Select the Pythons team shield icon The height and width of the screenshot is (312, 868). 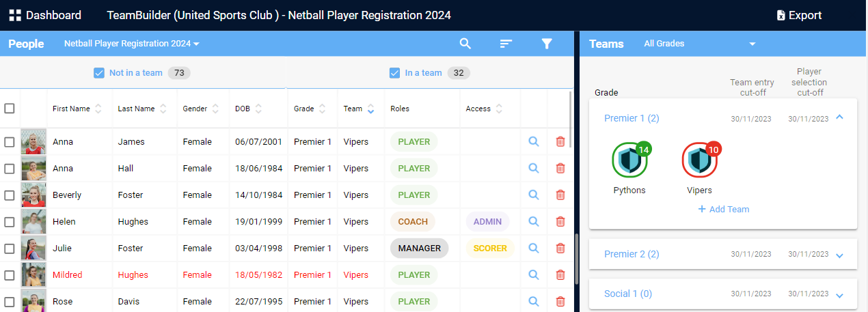coord(629,160)
